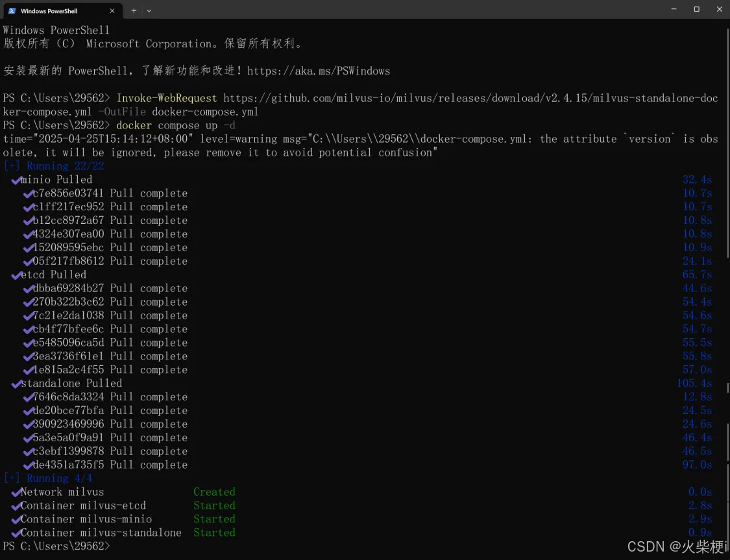The height and width of the screenshot is (560, 730).
Task: Close the Windows PowerShell tab
Action: tap(112, 10)
